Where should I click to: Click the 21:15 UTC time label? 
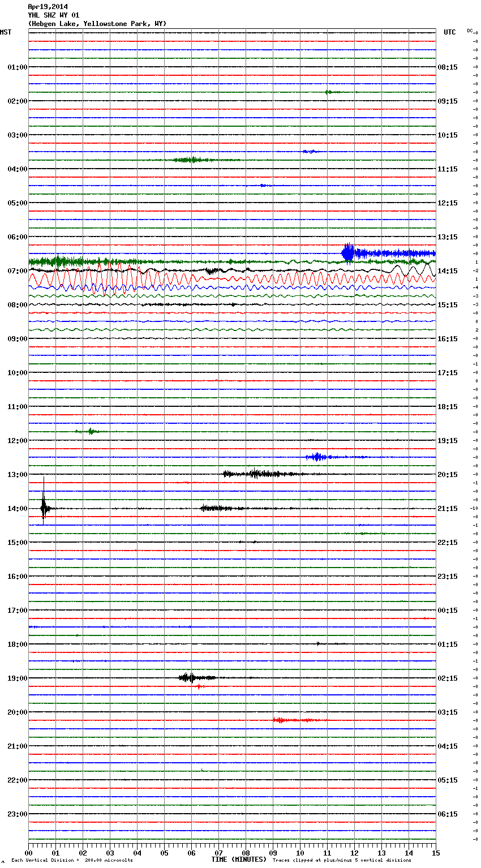448,509
